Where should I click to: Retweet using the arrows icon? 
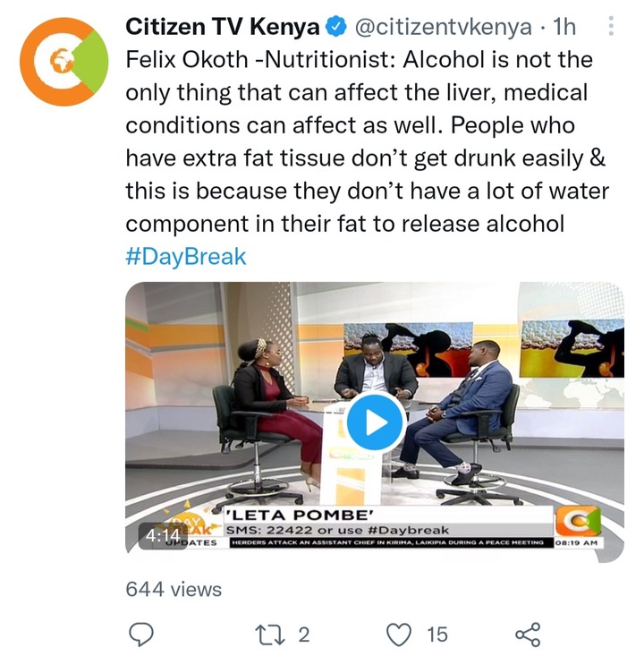click(x=270, y=635)
